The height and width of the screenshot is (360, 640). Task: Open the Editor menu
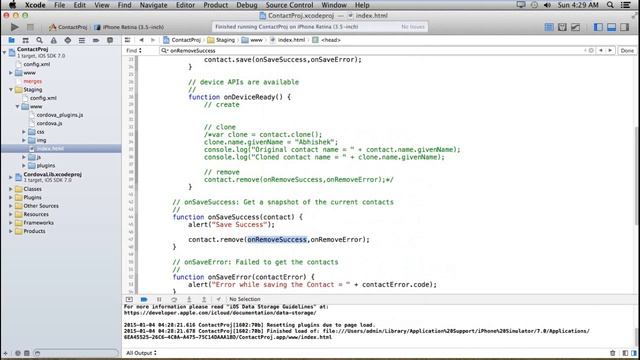pos(185,5)
